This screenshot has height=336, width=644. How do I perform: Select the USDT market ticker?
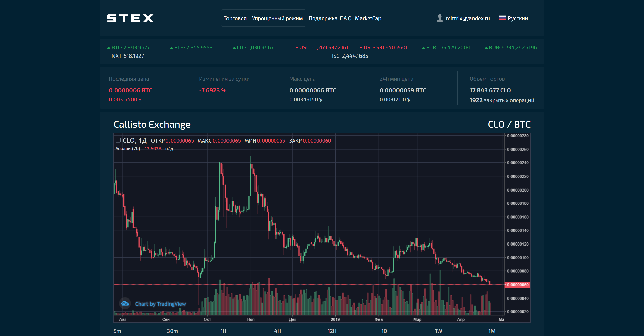pos(321,48)
